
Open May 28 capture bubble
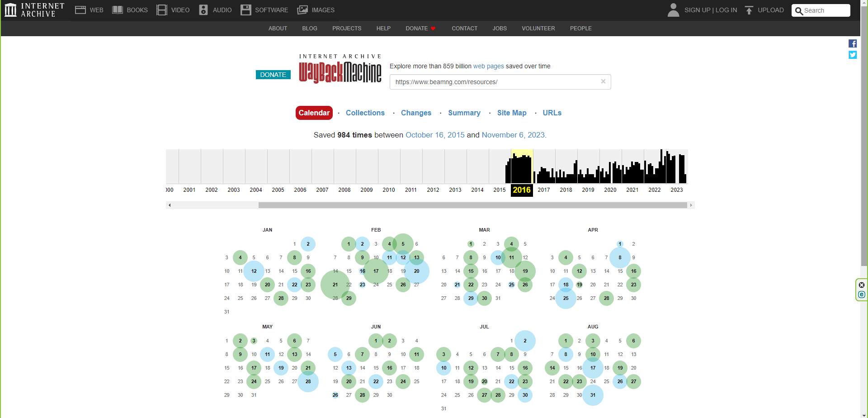(308, 381)
